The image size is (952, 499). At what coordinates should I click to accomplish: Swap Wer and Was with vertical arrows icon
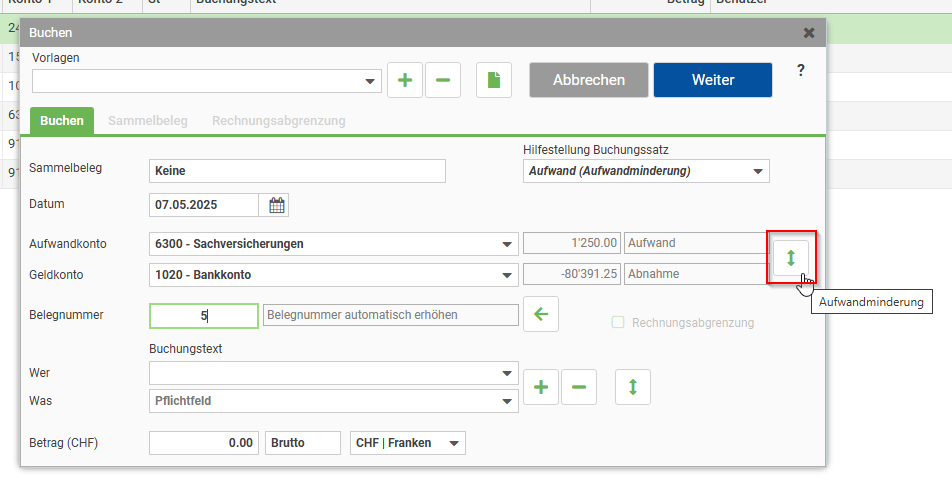[x=633, y=387]
